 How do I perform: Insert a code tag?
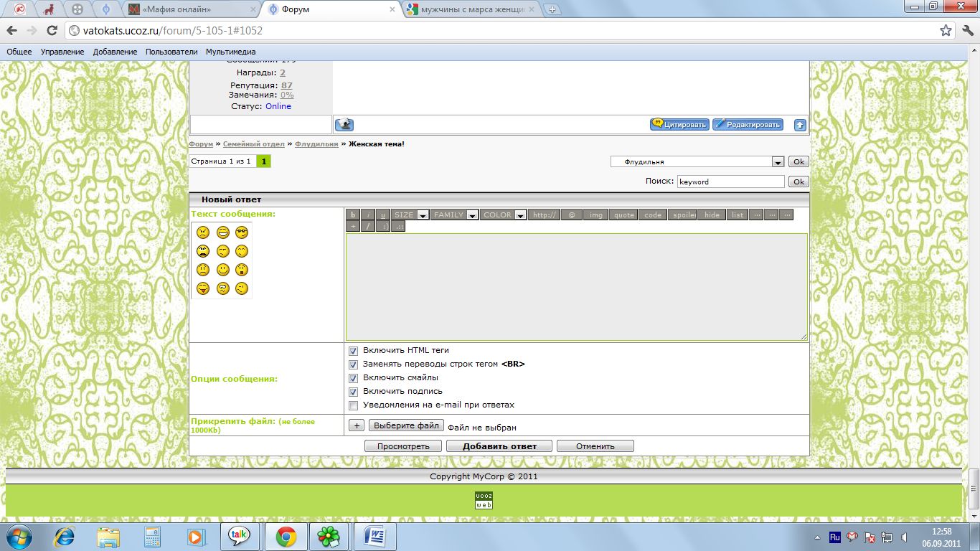coord(653,215)
